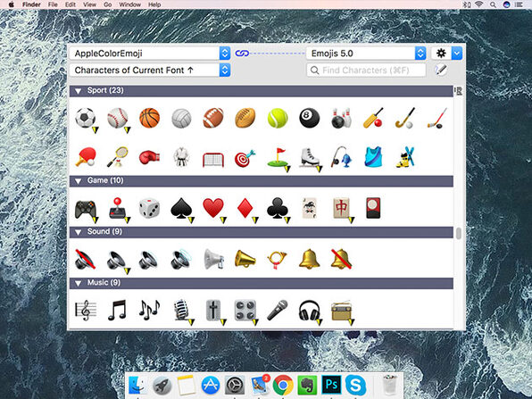Select the ice hockey stick emoji
The image size is (532, 399).
(x=437, y=118)
